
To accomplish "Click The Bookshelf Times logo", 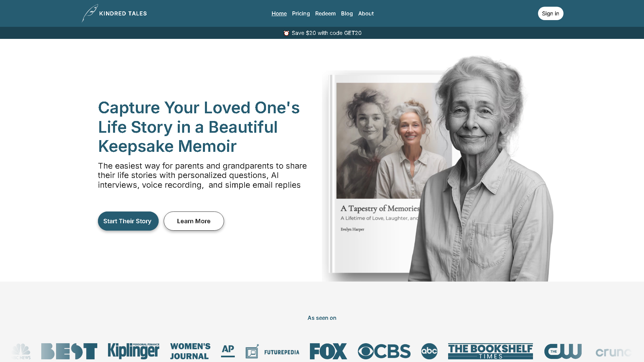I will click(490, 351).
